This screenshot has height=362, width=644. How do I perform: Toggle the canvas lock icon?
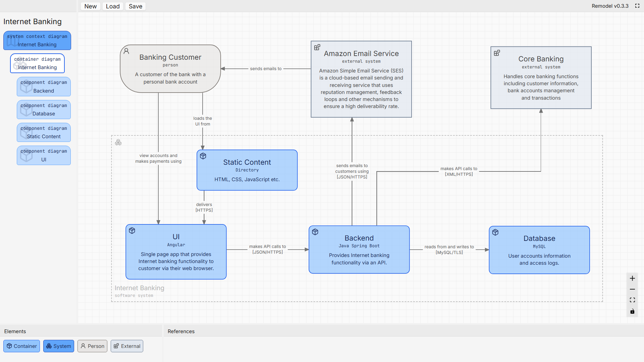click(x=632, y=311)
